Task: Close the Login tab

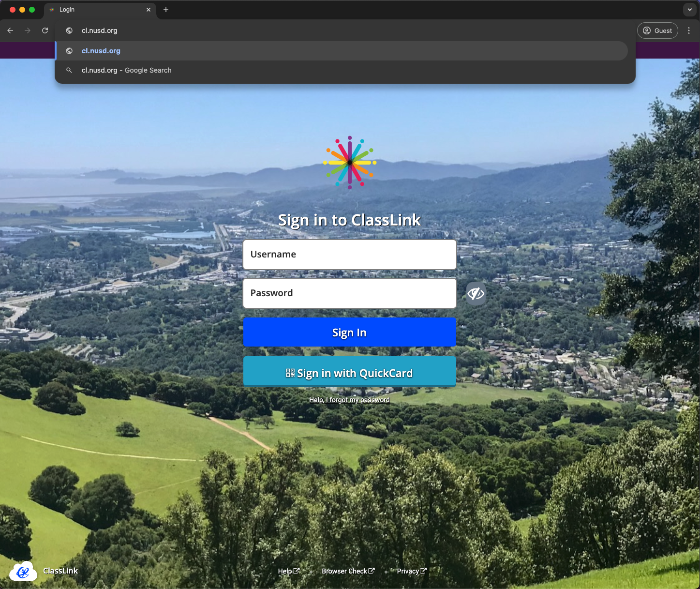Action: 149,10
